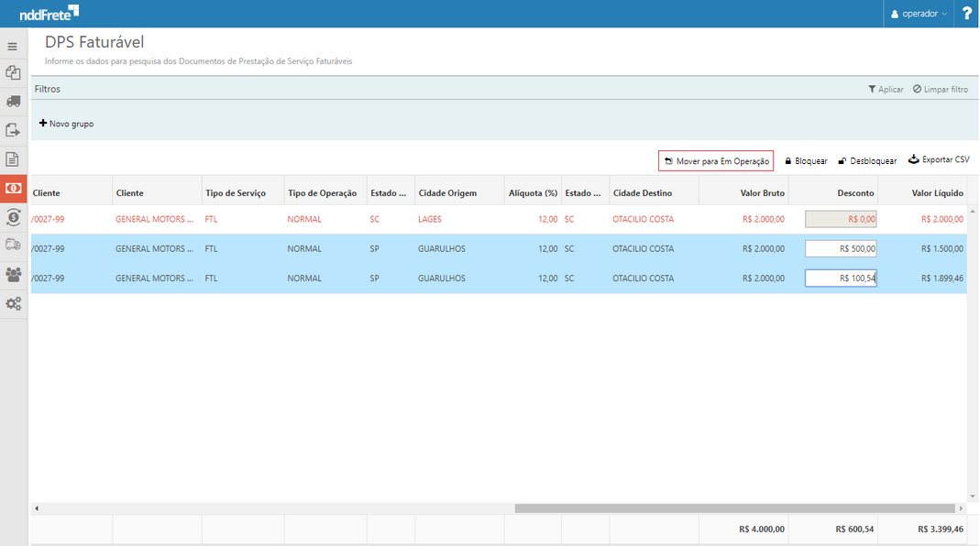Click Mover para Em Operação button
This screenshot has width=980, height=546.
tap(716, 161)
